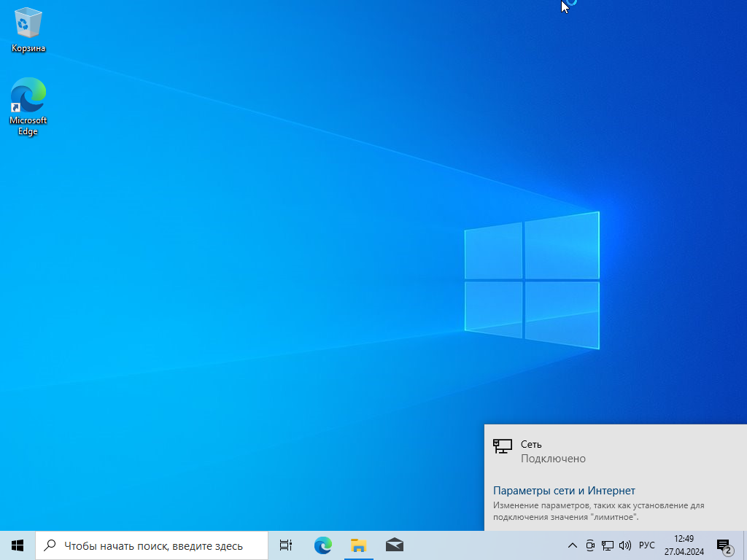Launch Microsoft Edge from the taskbar
Screen dimensions: 747x560
[x=322, y=545]
